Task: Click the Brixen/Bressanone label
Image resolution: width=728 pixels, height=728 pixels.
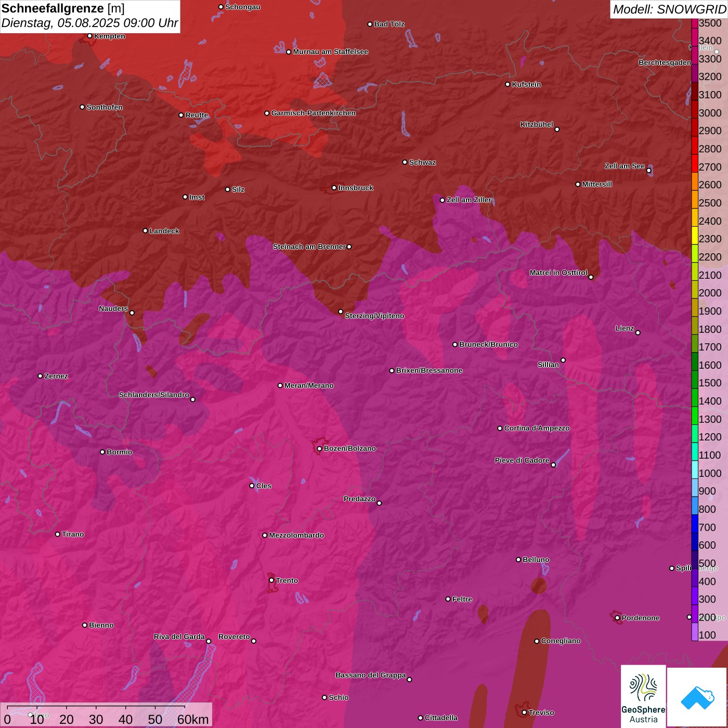Action: (x=429, y=370)
